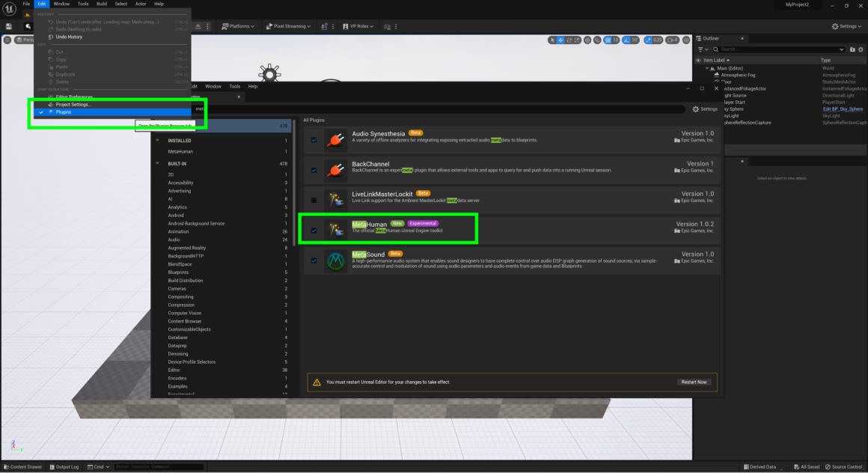Open the Build menu

click(x=102, y=4)
